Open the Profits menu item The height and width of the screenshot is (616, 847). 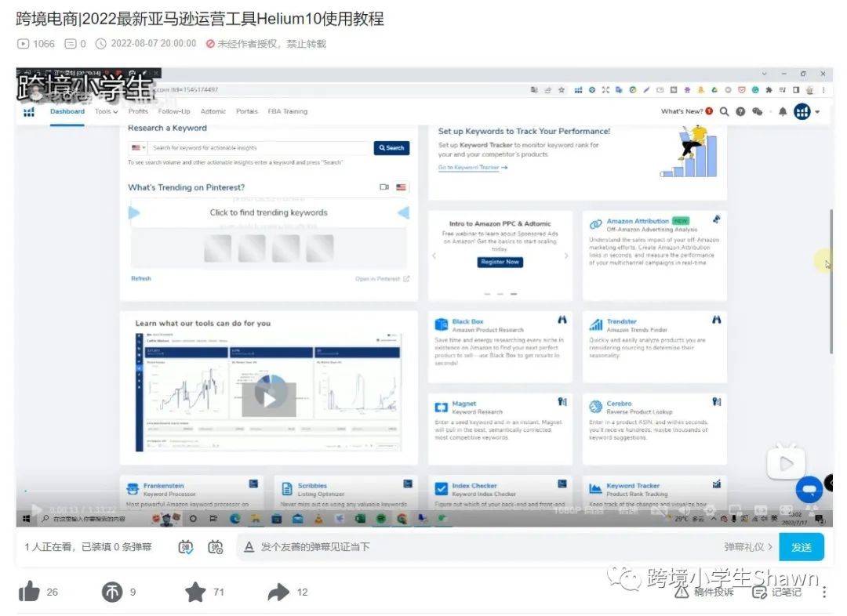pyautogui.click(x=138, y=111)
